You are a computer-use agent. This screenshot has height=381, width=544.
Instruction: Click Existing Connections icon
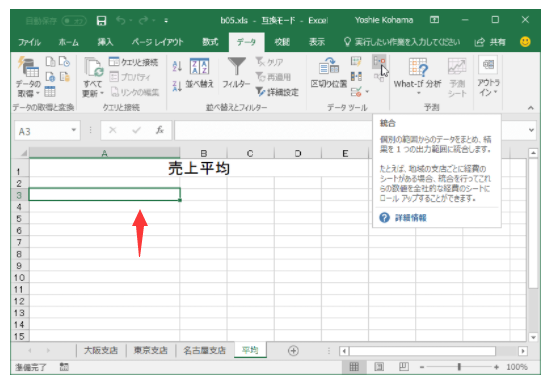tap(65, 76)
